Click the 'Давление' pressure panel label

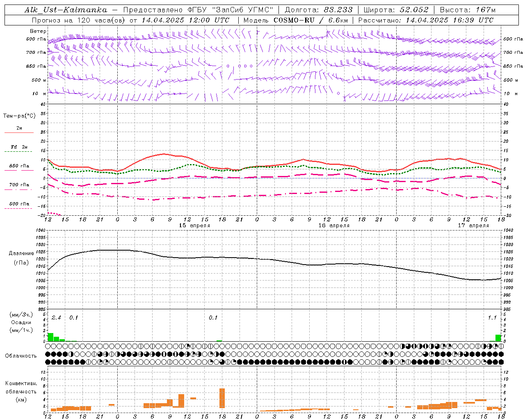click(x=21, y=253)
